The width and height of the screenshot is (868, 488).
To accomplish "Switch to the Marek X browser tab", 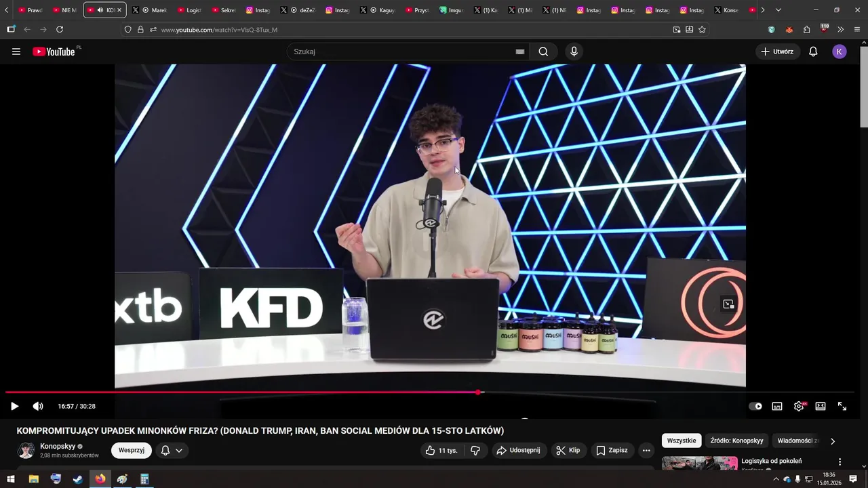I will pos(149,10).
